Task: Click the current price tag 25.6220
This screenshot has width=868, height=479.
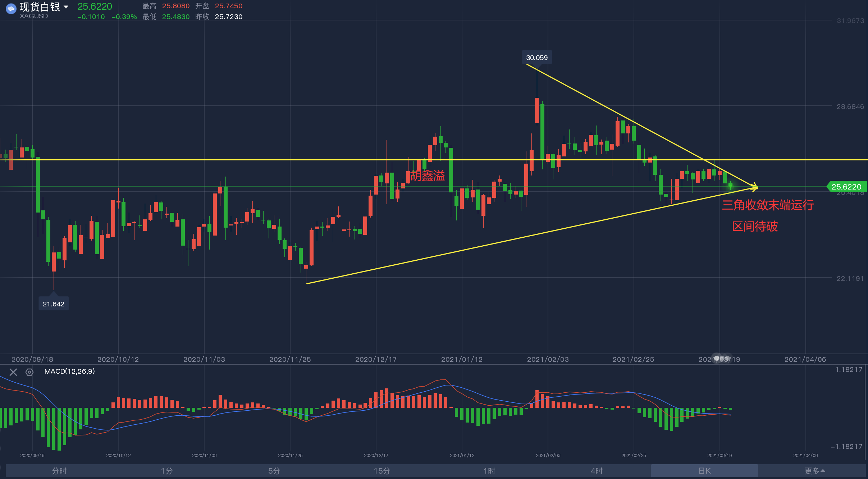Action: 847,187
